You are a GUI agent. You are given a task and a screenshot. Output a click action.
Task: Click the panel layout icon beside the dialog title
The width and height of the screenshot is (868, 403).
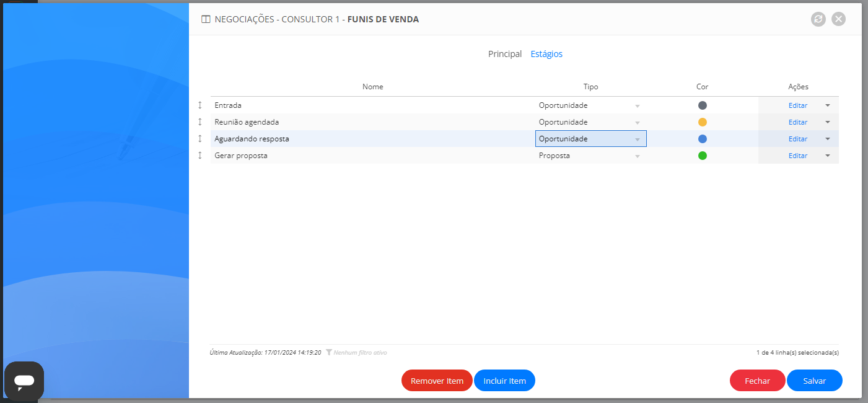tap(204, 19)
